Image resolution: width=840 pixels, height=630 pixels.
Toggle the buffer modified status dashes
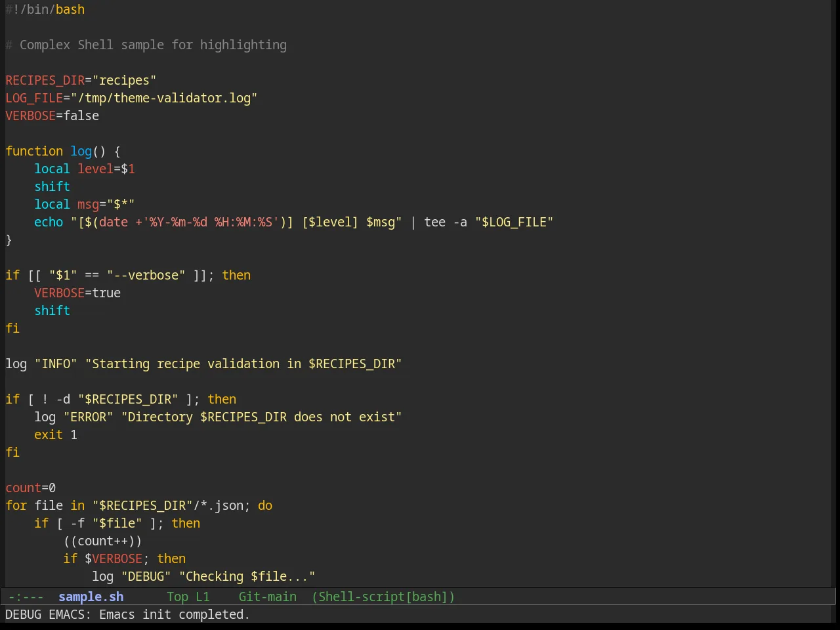tap(26, 597)
